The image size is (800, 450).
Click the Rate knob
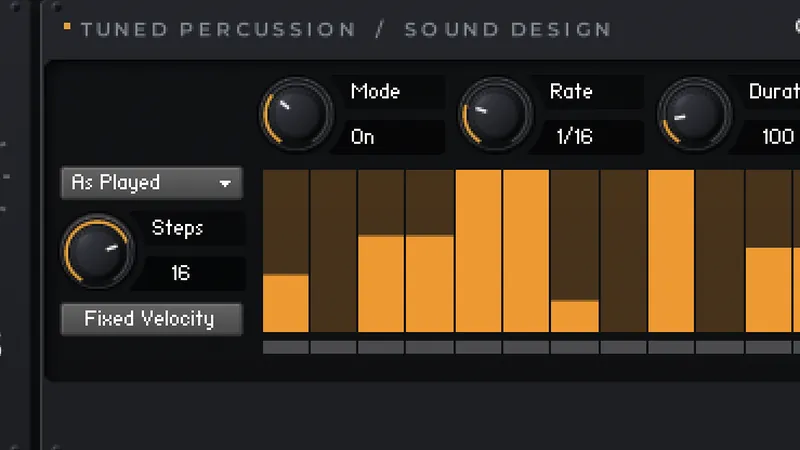click(495, 114)
